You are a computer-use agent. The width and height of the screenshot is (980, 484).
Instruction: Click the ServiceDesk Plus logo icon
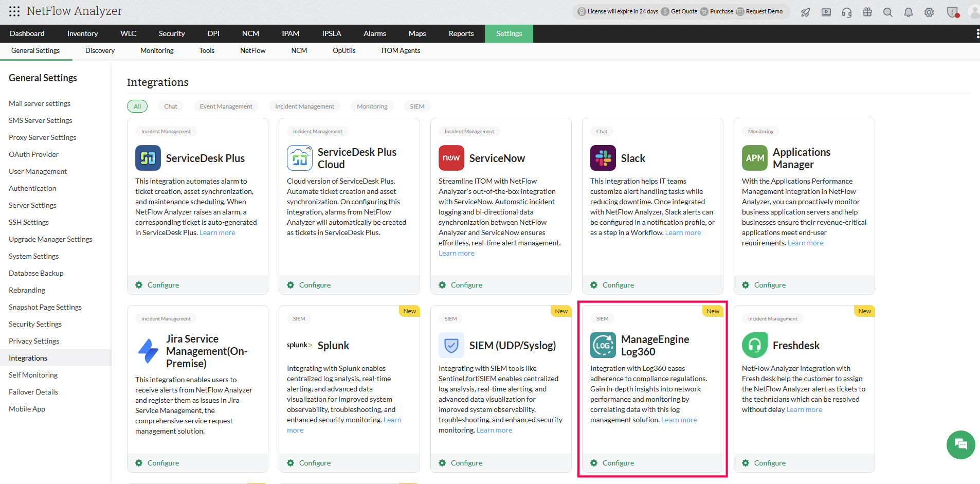coord(148,158)
